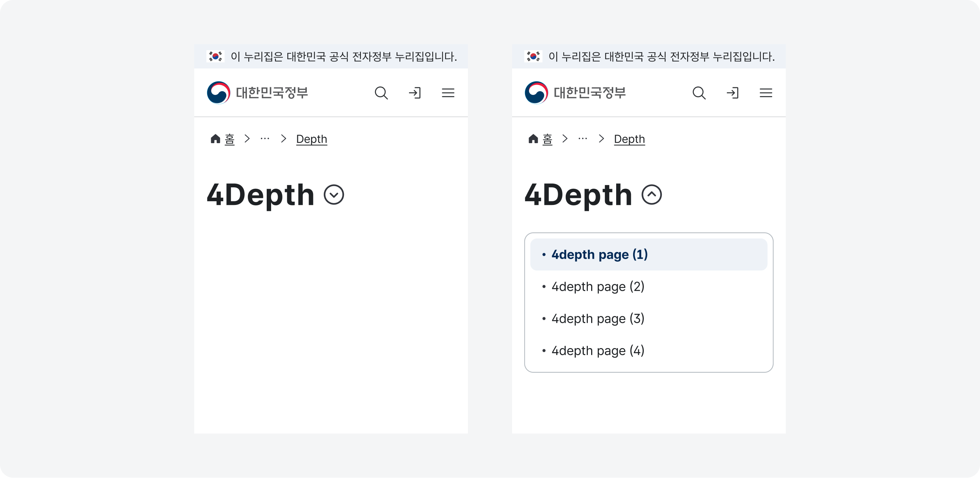Select 4depth page (4) from the list
The width and height of the screenshot is (980, 478).
click(649, 351)
